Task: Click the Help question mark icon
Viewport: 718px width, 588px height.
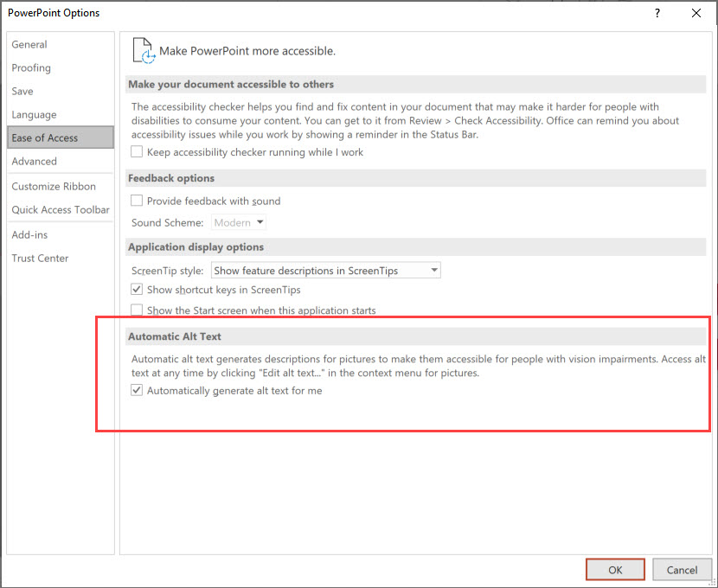Action: pyautogui.click(x=657, y=13)
